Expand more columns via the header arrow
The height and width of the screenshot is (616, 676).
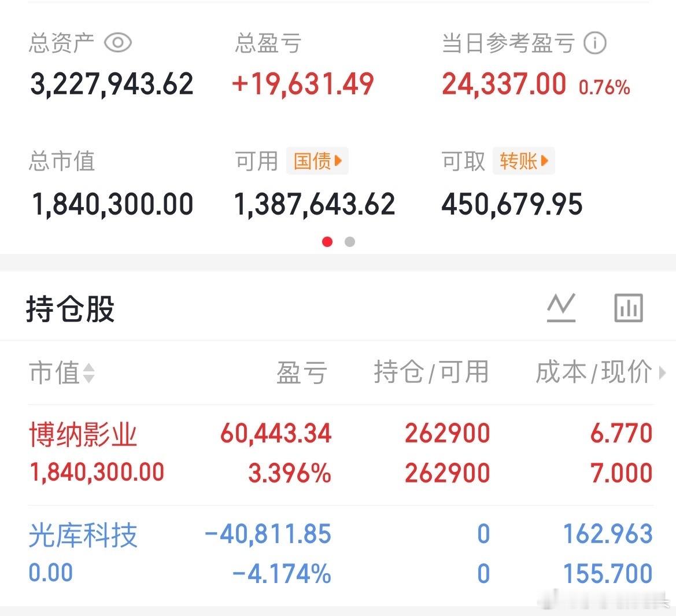pos(664,373)
